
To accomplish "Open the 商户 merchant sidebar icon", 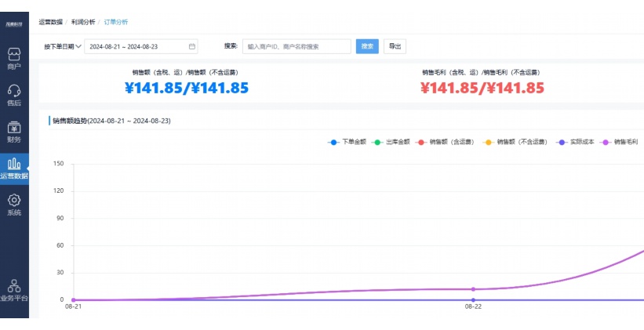I will click(x=14, y=55).
